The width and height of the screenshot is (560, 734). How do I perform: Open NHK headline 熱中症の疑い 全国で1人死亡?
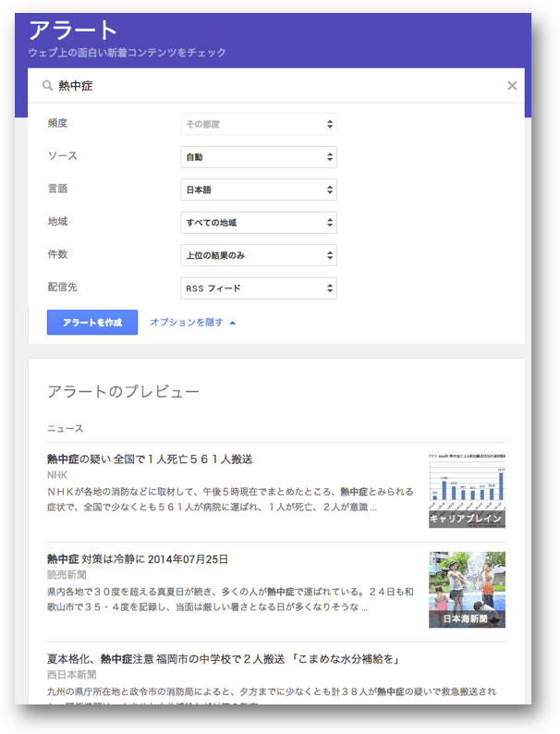pyautogui.click(x=150, y=459)
